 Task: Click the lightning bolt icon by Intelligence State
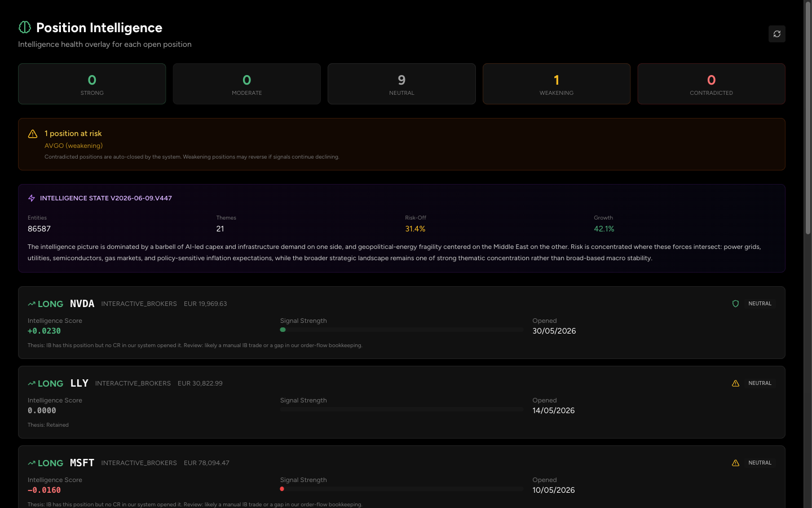(32, 198)
